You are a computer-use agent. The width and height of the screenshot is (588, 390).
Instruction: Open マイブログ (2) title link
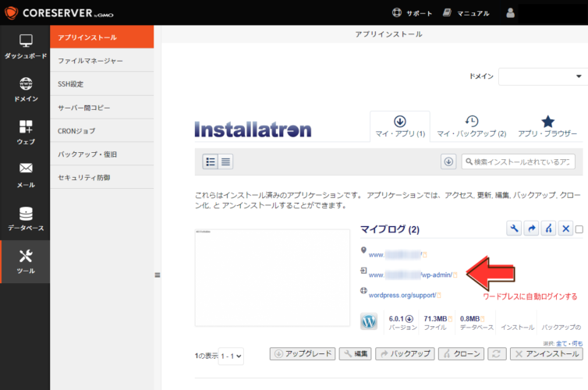tap(390, 229)
